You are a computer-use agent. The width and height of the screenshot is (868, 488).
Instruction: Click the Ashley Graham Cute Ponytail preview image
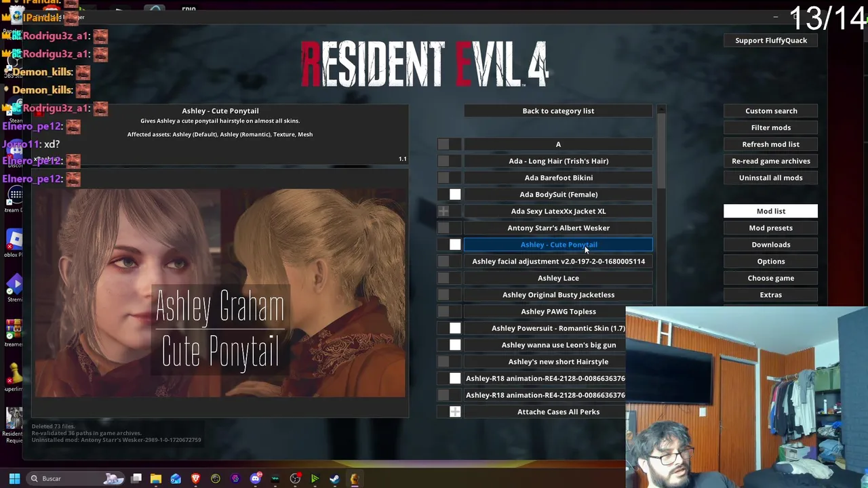pos(220,293)
